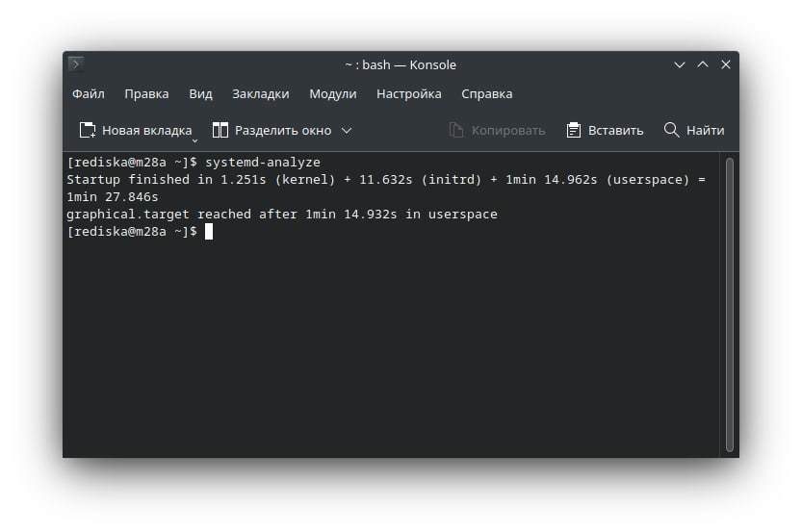Click the terminal prompt cursor line
Image resolution: width=802 pixels, height=532 pixels.
pyautogui.click(x=208, y=232)
